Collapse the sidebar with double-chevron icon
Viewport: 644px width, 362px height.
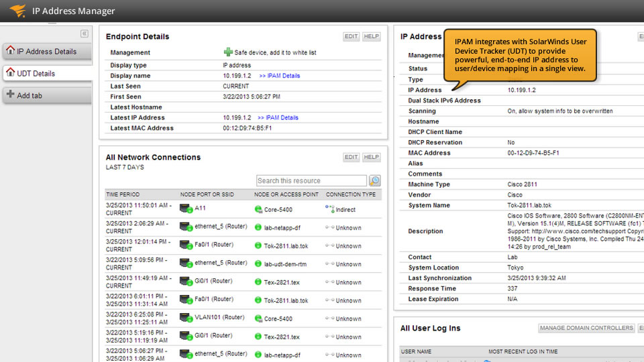pyautogui.click(x=85, y=34)
